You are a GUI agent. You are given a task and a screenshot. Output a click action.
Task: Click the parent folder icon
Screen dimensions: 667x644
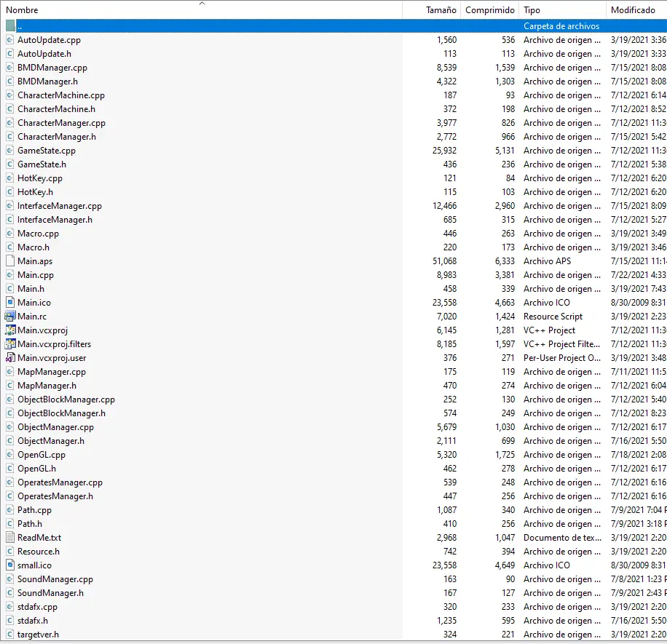click(x=10, y=26)
